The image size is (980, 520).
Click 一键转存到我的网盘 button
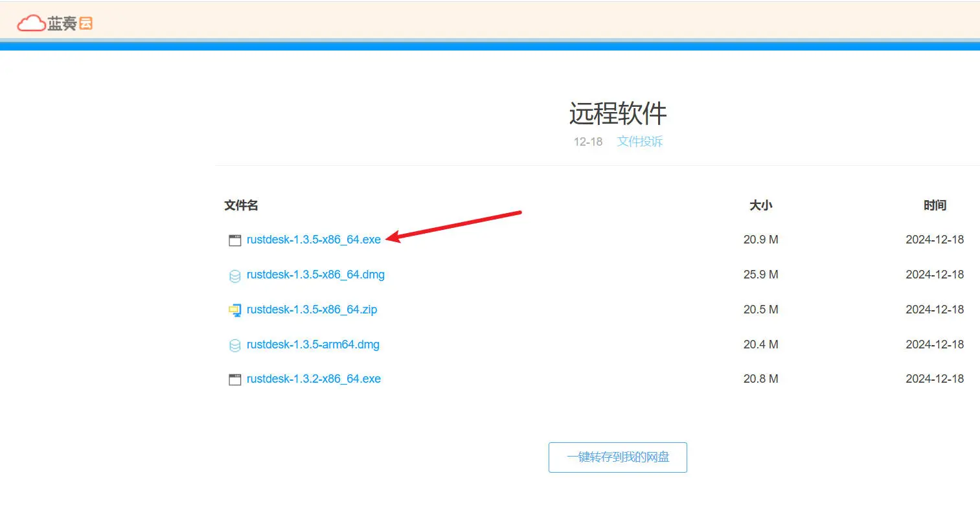click(x=618, y=457)
